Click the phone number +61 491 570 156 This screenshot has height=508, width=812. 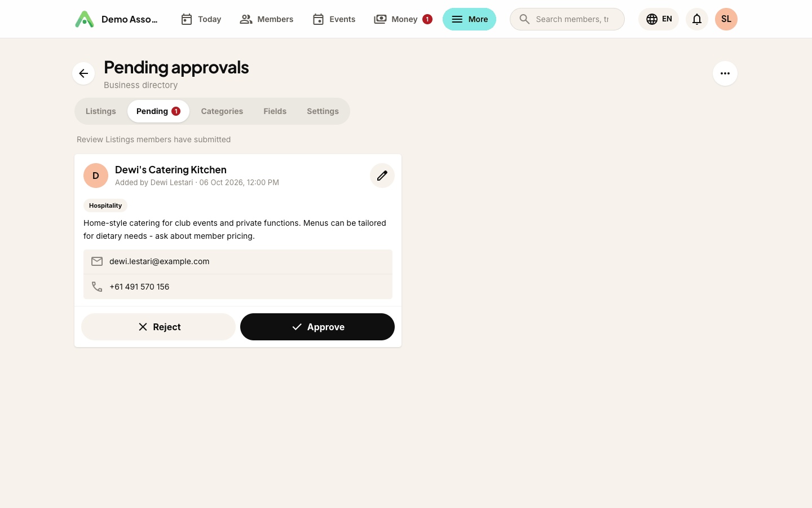(139, 287)
